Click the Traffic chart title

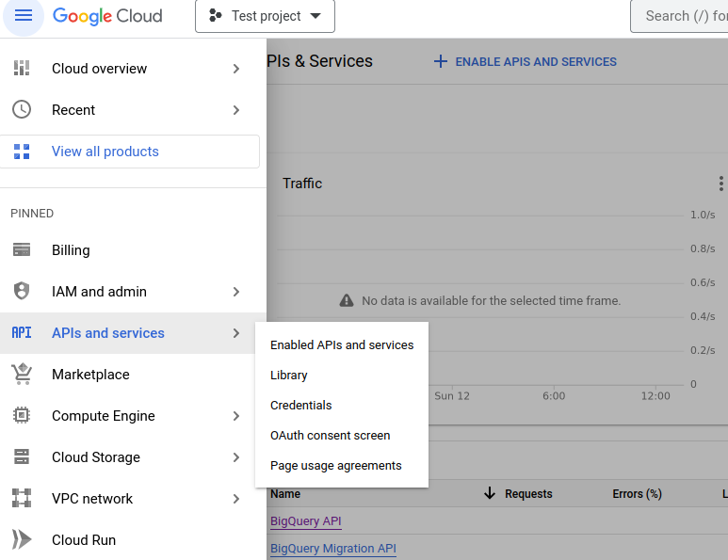click(302, 184)
